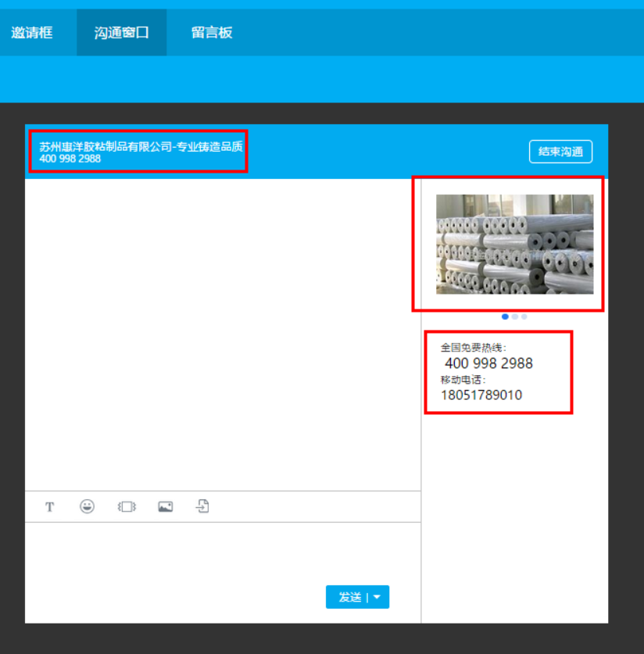Click the mobile number 18051789010
644x654 pixels.
(x=481, y=395)
